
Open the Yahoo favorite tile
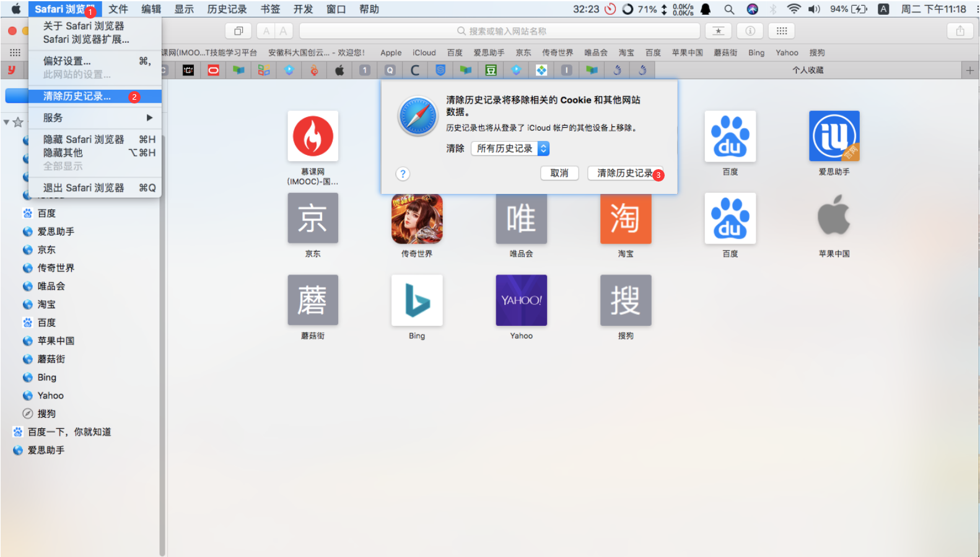tap(521, 300)
